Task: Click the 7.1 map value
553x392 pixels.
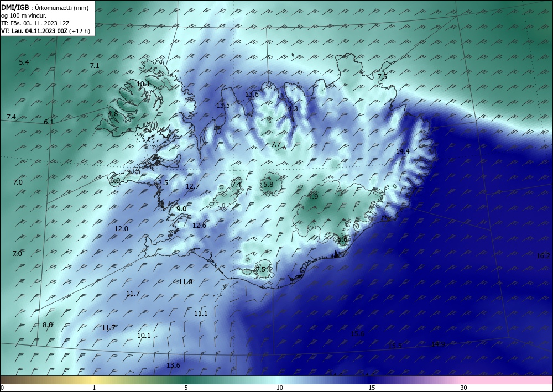Action: point(95,66)
